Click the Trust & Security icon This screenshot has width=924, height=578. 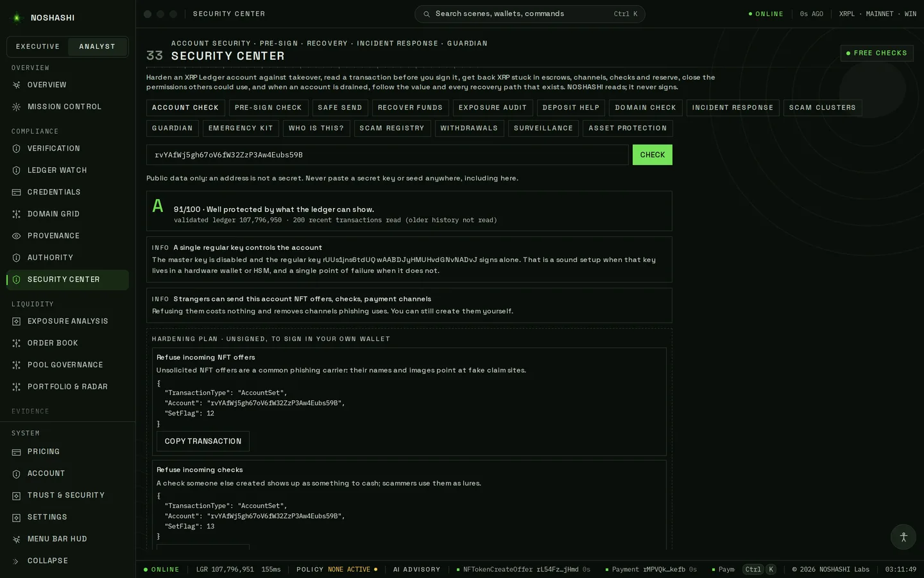click(17, 496)
